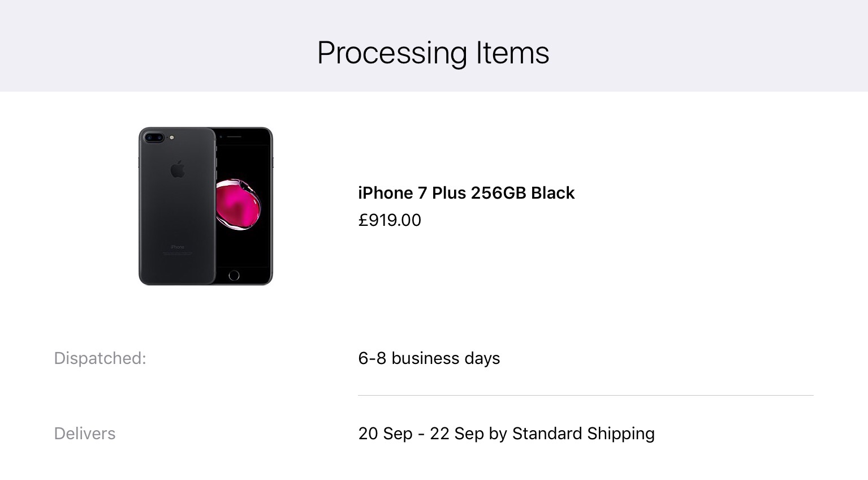Select the Dispatched: label

100,358
